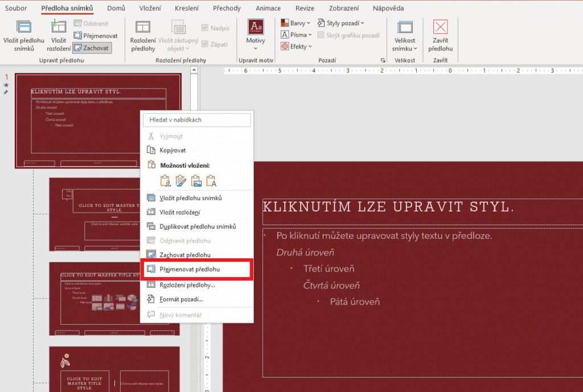Enable Skrýt grafiku pozadí checkbox
583x392 pixels.
[321, 35]
